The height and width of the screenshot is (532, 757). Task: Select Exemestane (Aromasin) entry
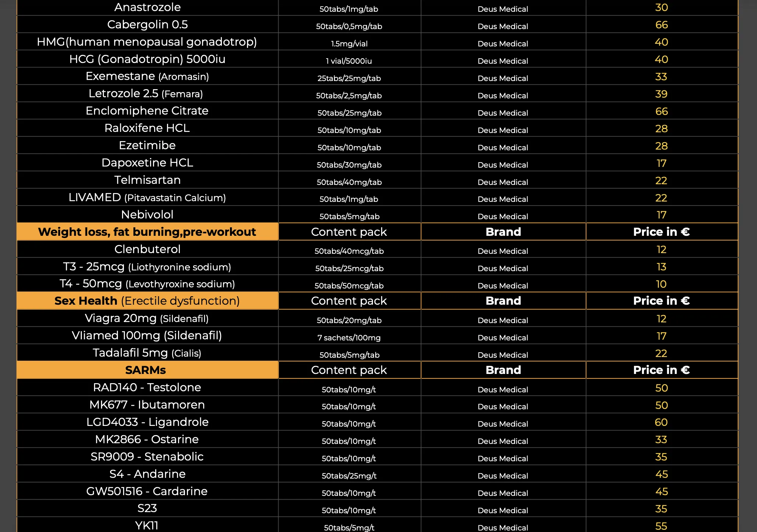(147, 77)
